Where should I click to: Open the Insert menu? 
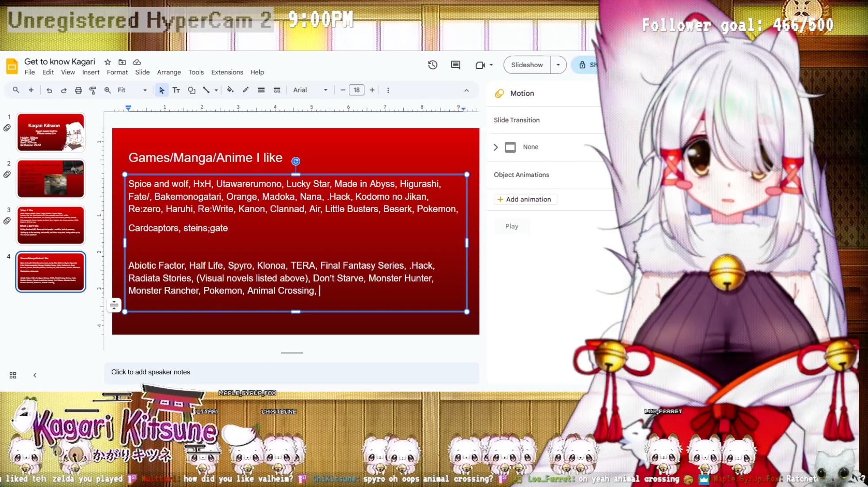point(91,72)
